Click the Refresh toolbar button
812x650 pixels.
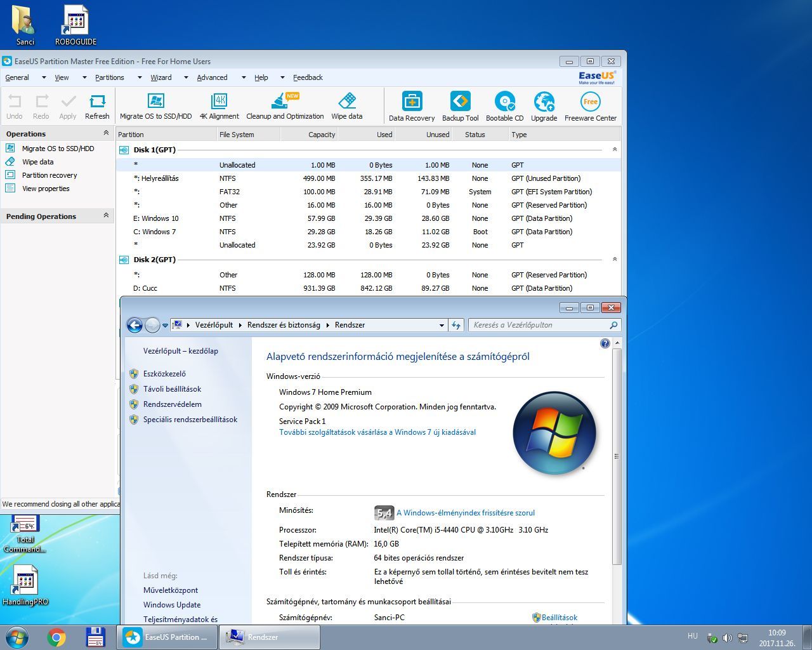click(97, 107)
